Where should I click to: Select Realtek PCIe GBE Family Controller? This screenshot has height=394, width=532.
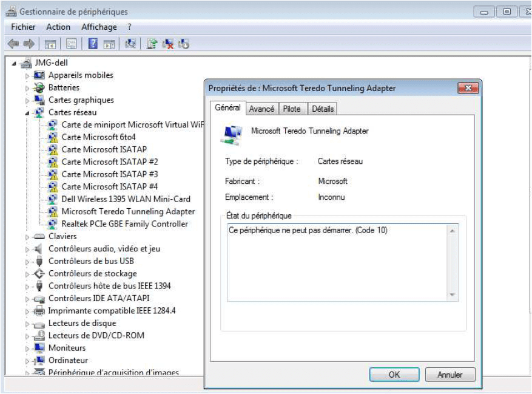[x=124, y=224]
